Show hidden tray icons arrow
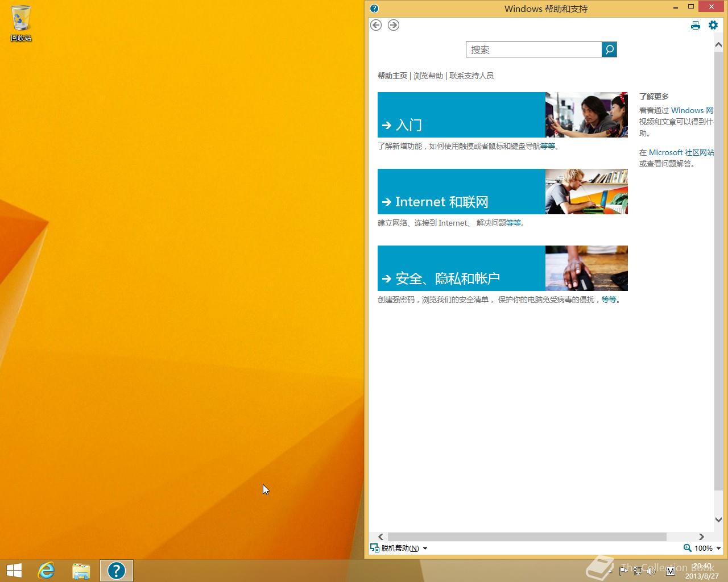 611,571
